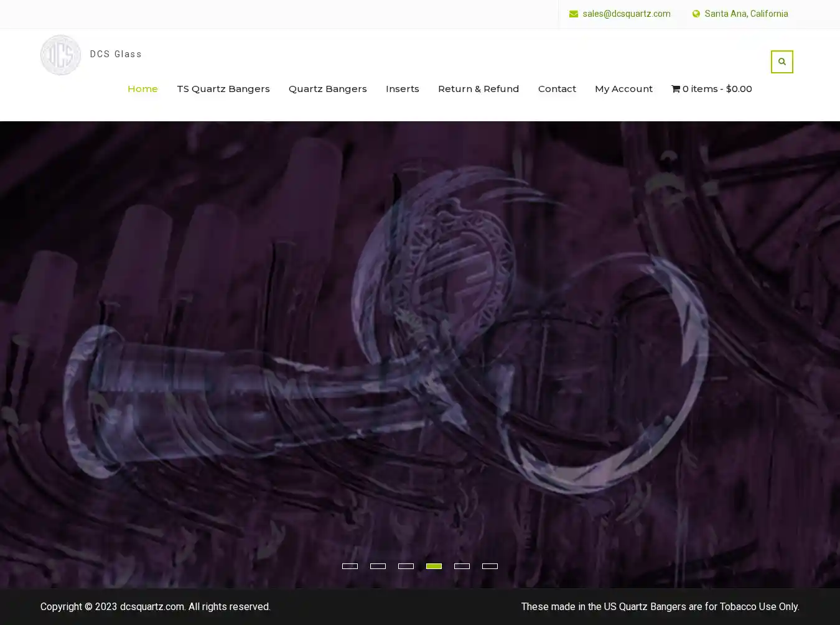This screenshot has height=625, width=840.
Task: Click the search magnifier icon button
Action: [782, 62]
